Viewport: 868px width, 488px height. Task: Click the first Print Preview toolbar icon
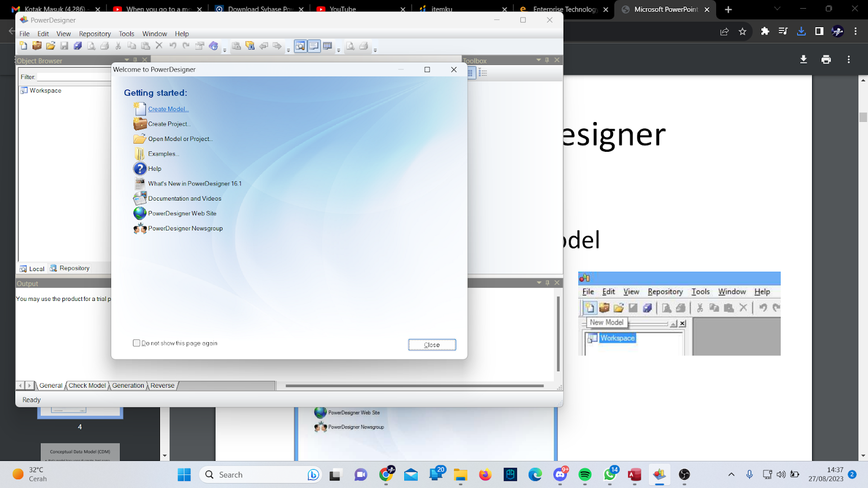tap(91, 46)
